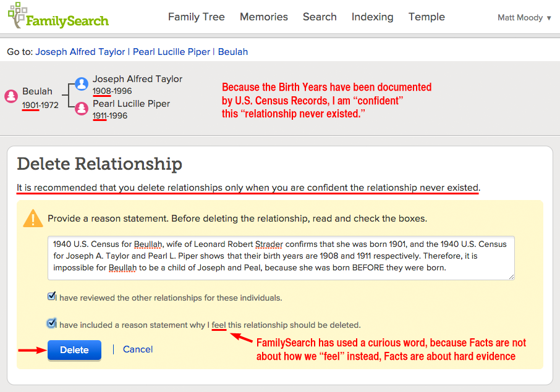This screenshot has height=392, width=560.
Task: Click into the reason statement text box
Action: [x=281, y=258]
